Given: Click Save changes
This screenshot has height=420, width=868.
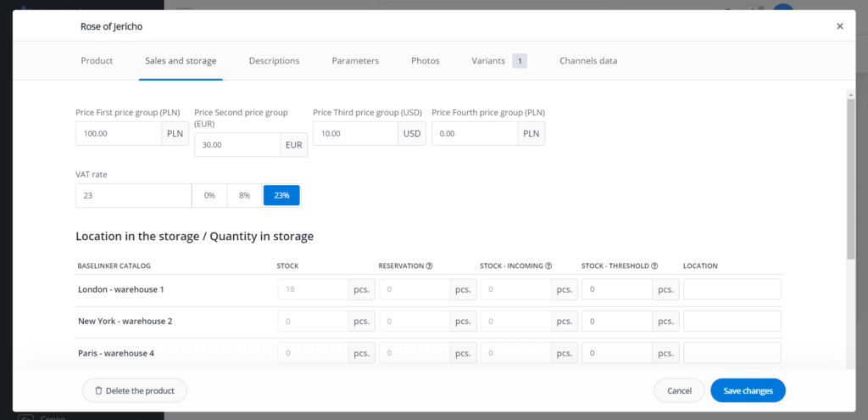Looking at the screenshot, I should point(748,390).
